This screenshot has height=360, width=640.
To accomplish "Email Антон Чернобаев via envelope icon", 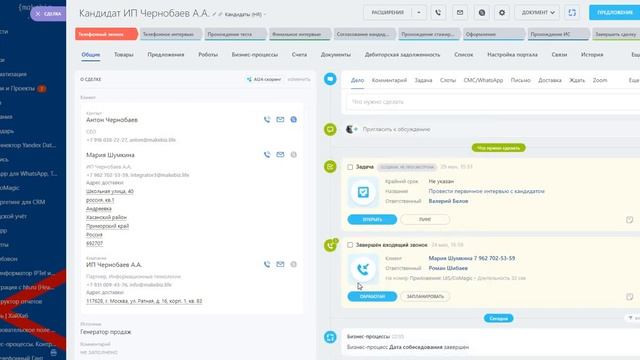I will pyautogui.click(x=280, y=120).
